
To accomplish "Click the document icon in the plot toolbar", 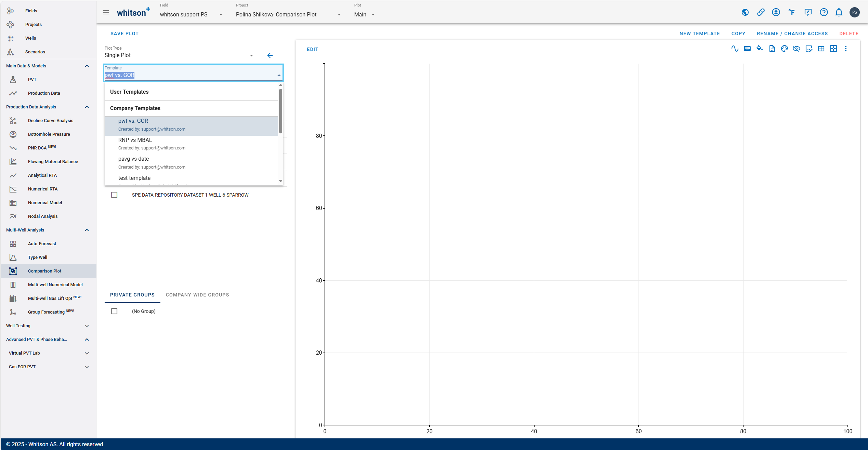I will tap(772, 49).
